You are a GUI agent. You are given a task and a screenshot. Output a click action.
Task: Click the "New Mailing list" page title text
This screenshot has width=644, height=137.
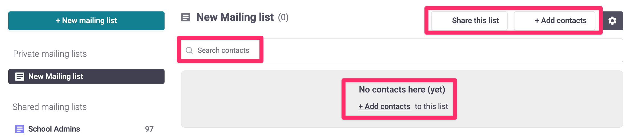tap(235, 17)
